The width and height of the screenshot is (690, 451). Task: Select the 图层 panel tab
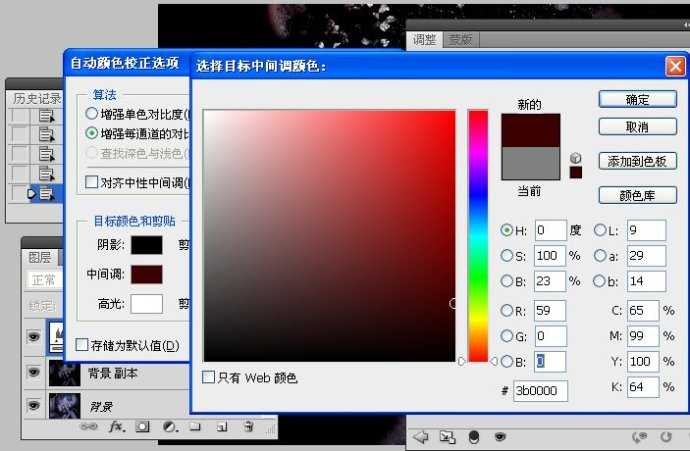pos(40,257)
